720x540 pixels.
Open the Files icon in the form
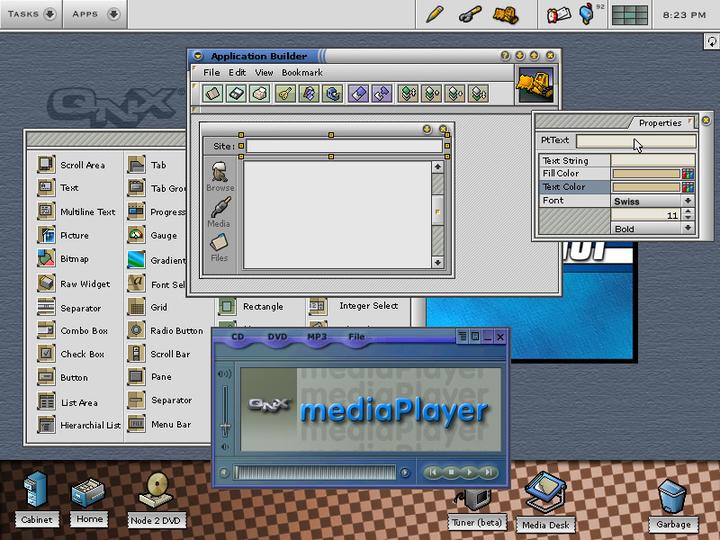219,245
